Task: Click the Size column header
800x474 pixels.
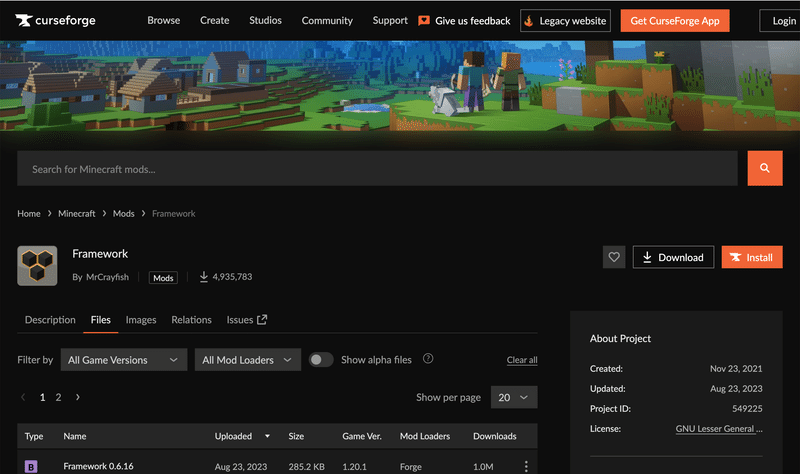Action: coord(296,436)
